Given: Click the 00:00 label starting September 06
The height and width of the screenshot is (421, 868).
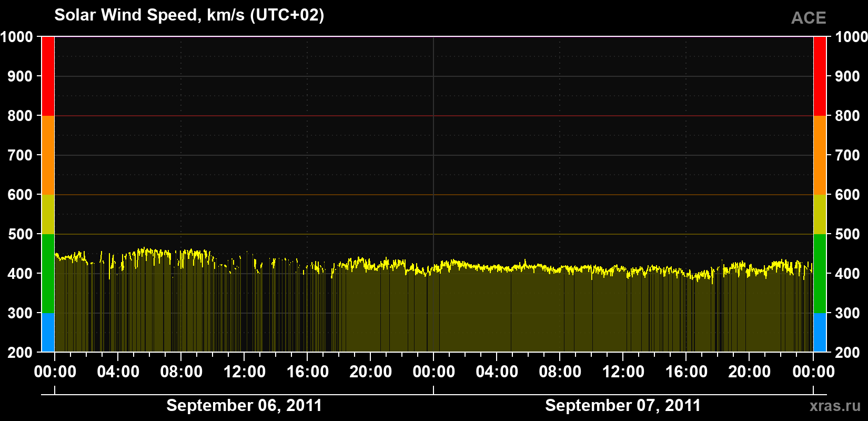Looking at the screenshot, I should click(55, 372).
